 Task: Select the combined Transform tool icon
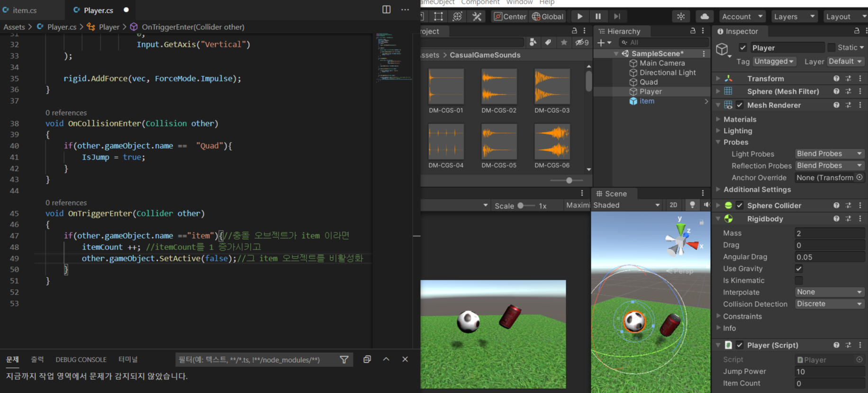click(458, 16)
